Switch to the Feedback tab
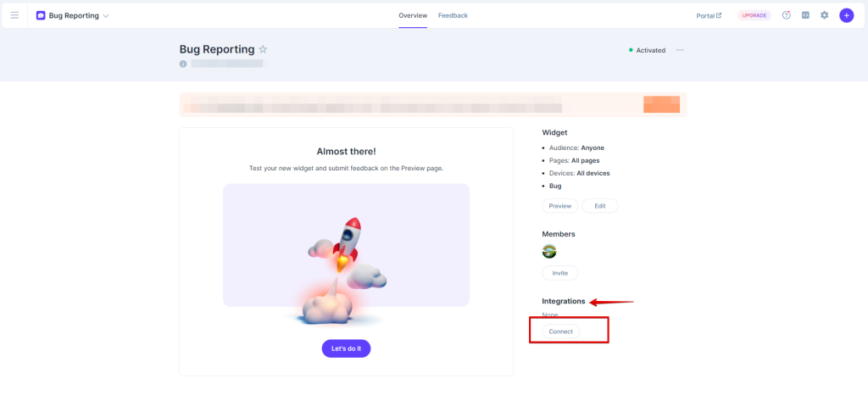Image resolution: width=868 pixels, height=412 pixels. [453, 15]
